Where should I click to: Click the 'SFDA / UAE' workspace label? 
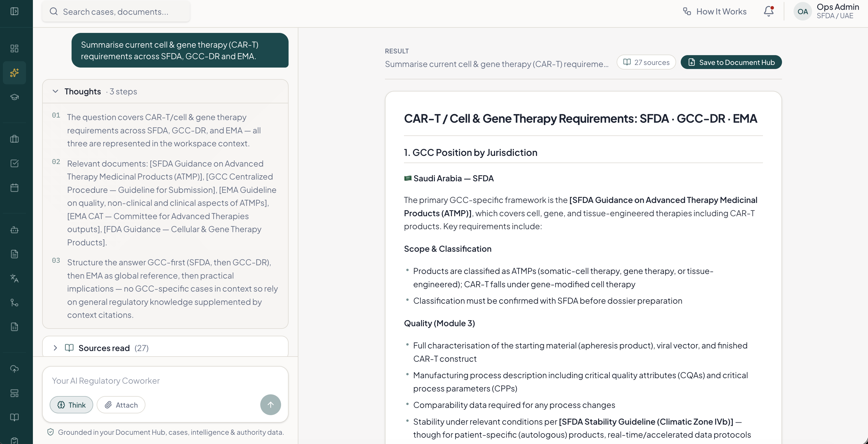click(835, 16)
